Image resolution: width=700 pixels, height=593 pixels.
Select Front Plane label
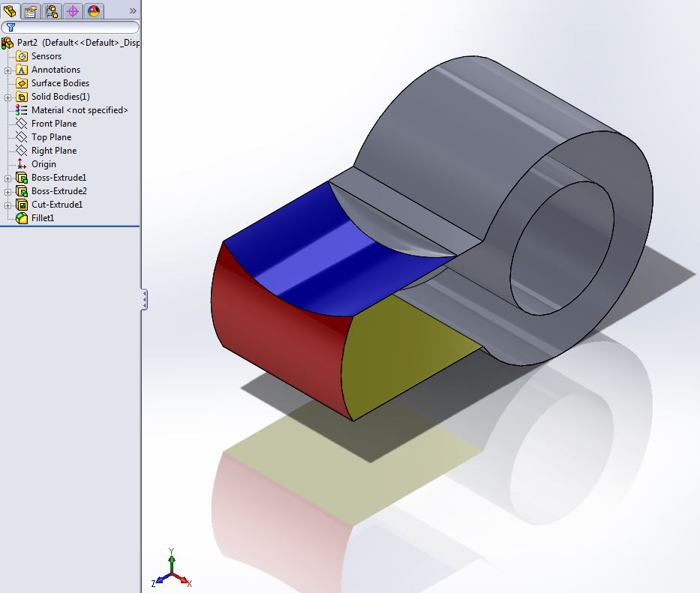coord(54,124)
